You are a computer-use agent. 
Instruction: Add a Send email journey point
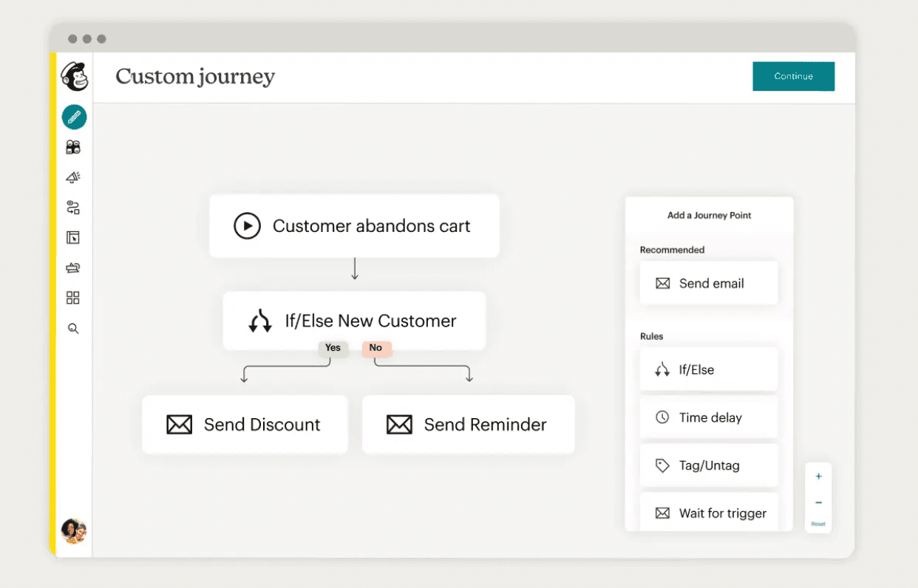(x=709, y=283)
